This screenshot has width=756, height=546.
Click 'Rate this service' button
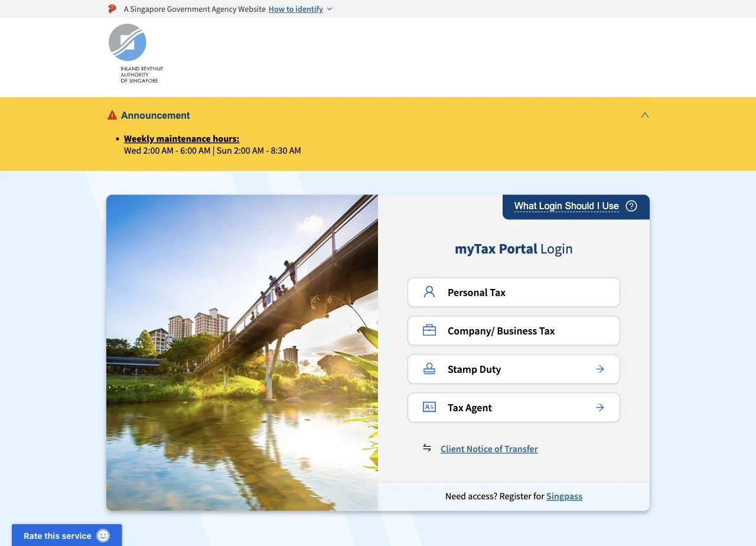tap(67, 535)
